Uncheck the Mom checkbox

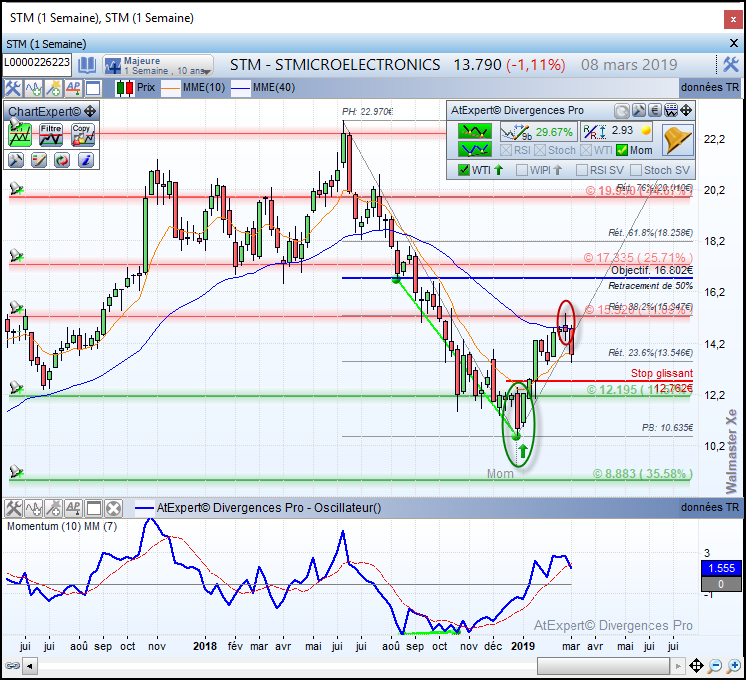[621, 150]
